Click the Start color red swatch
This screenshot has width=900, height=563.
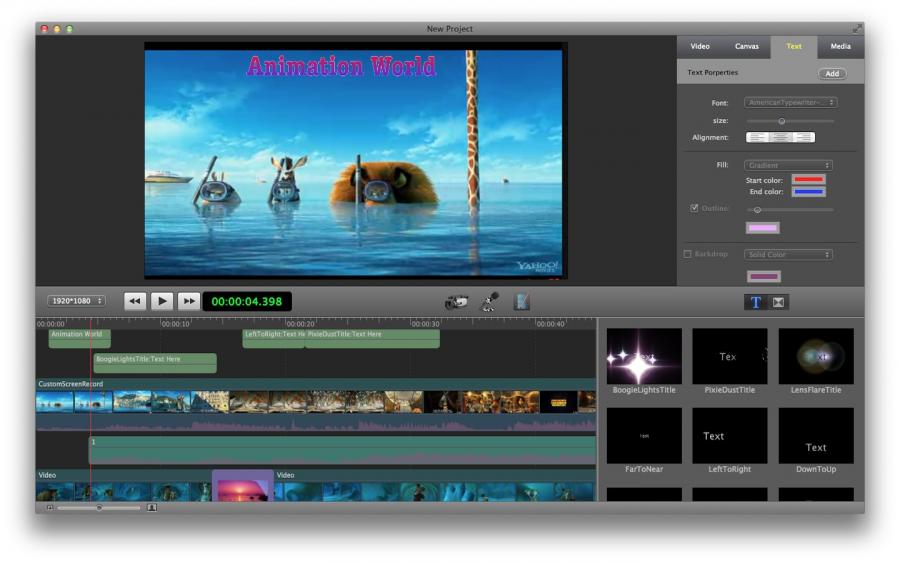(808, 180)
